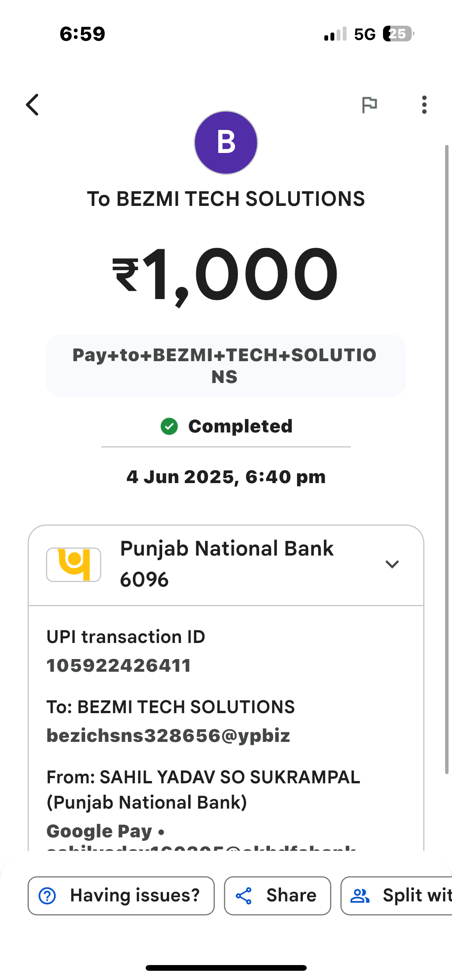Tap the To BEZMI TECH SOLUTIONS heading

click(226, 199)
